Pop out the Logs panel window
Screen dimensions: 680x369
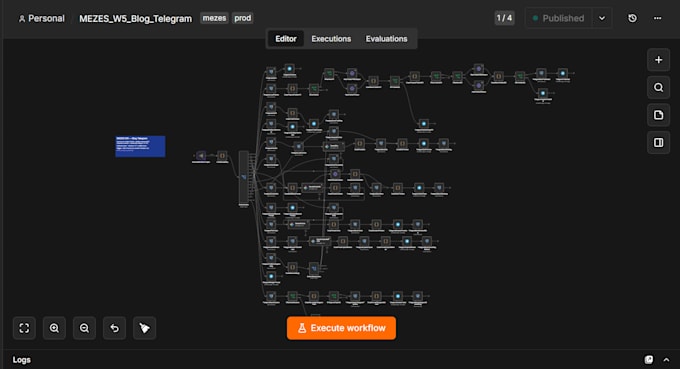649,359
